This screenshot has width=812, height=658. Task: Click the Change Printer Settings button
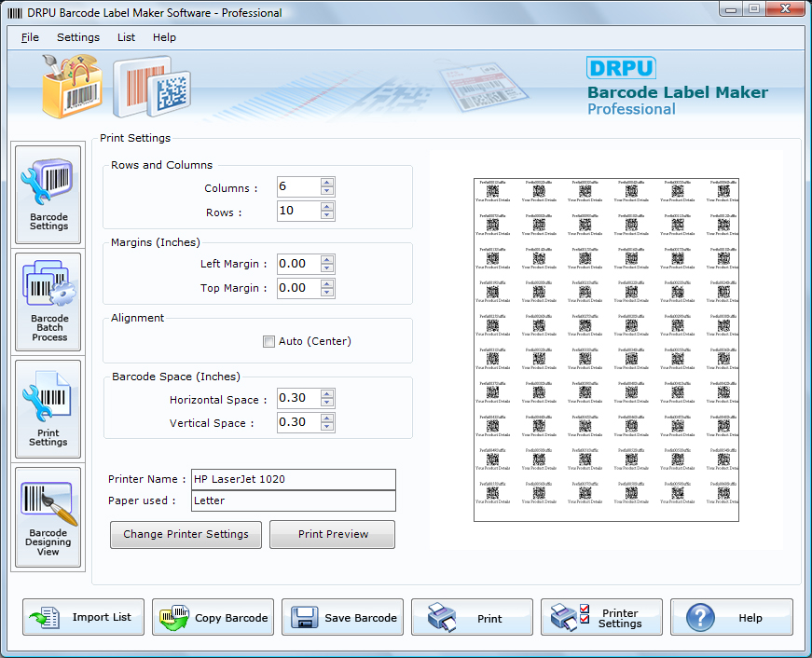pyautogui.click(x=186, y=534)
